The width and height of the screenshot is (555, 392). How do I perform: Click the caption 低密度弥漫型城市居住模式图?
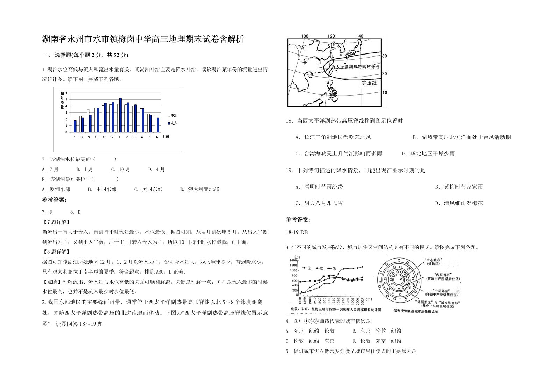tap(415, 311)
